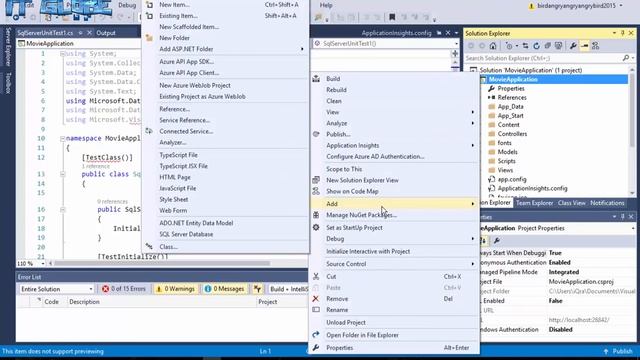Click the Search Solution Explorer input field
640x360 pixels.
coord(543,58)
